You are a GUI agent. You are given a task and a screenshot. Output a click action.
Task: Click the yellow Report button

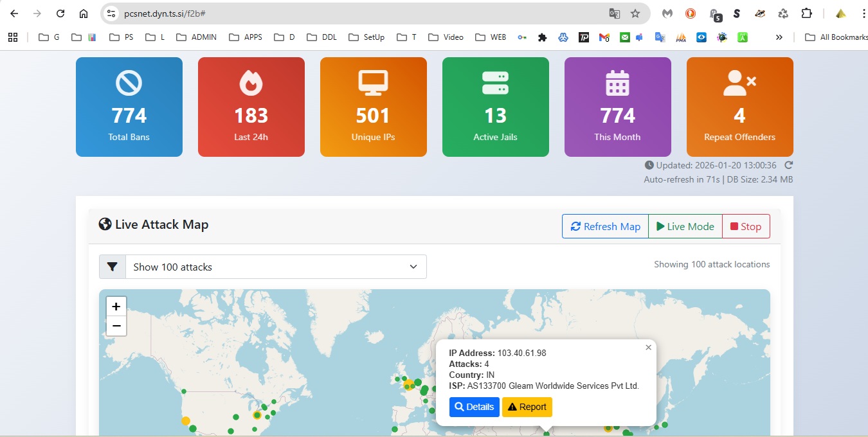[527, 407]
